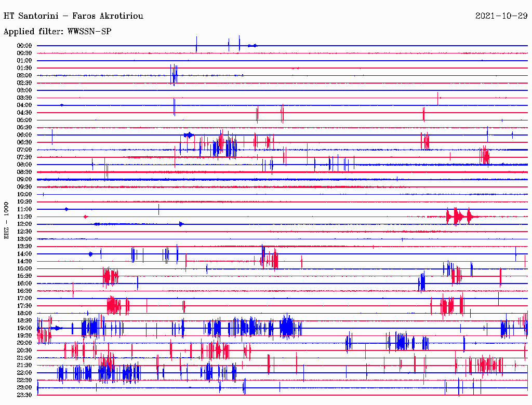Select the 08:00 time label
Viewport: 532px width, 405px height.
click(x=24, y=165)
